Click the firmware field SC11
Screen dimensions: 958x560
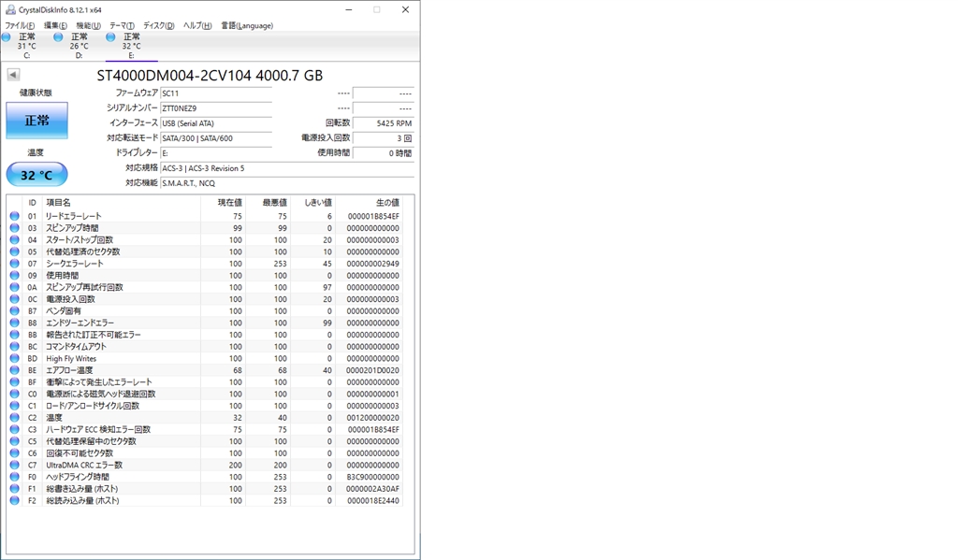click(x=216, y=93)
